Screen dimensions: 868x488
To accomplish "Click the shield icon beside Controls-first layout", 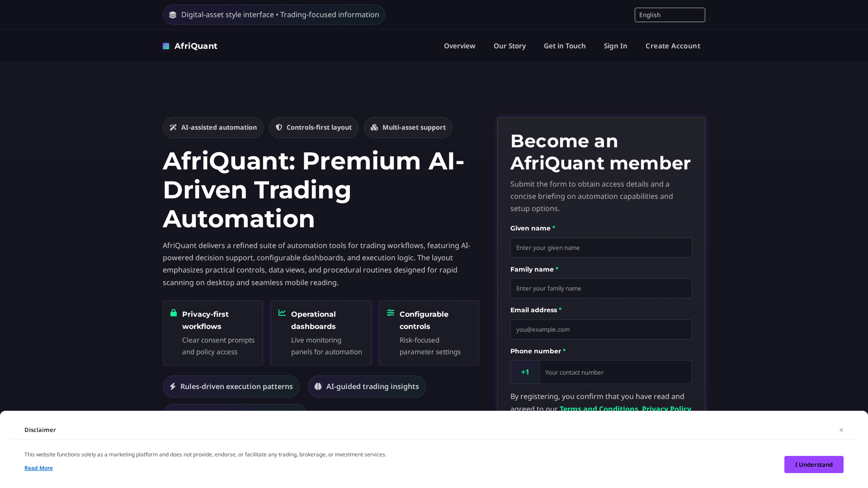I will tap(279, 127).
